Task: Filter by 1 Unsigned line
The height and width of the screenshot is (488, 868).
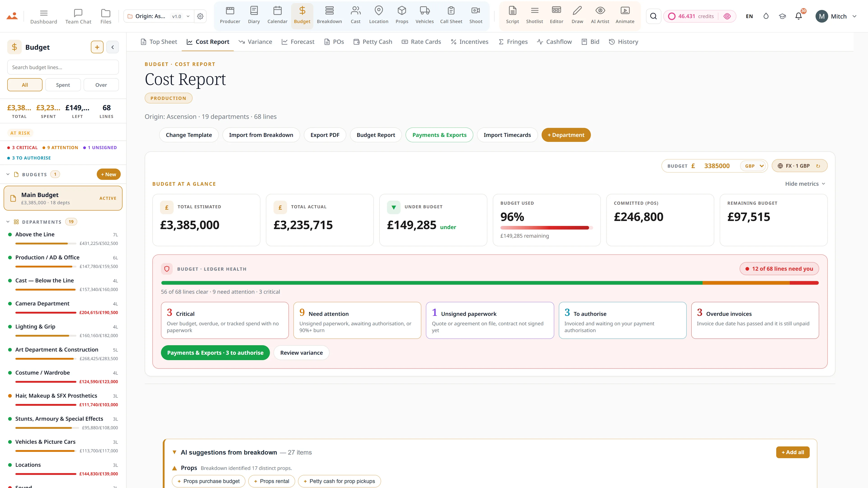Action: (100, 148)
